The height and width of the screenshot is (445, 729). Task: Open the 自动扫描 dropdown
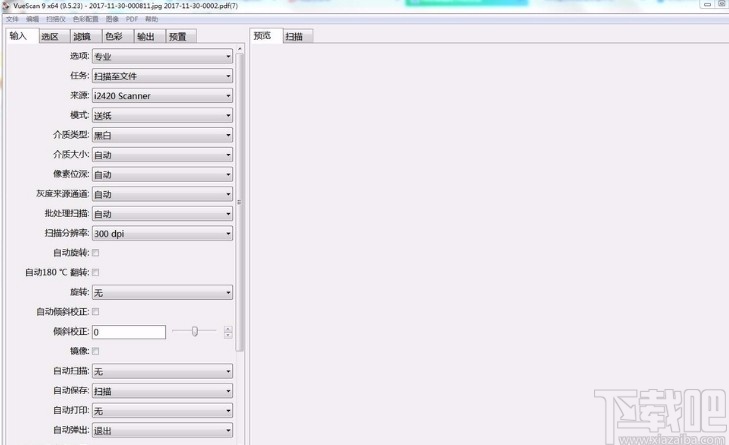[x=162, y=371]
